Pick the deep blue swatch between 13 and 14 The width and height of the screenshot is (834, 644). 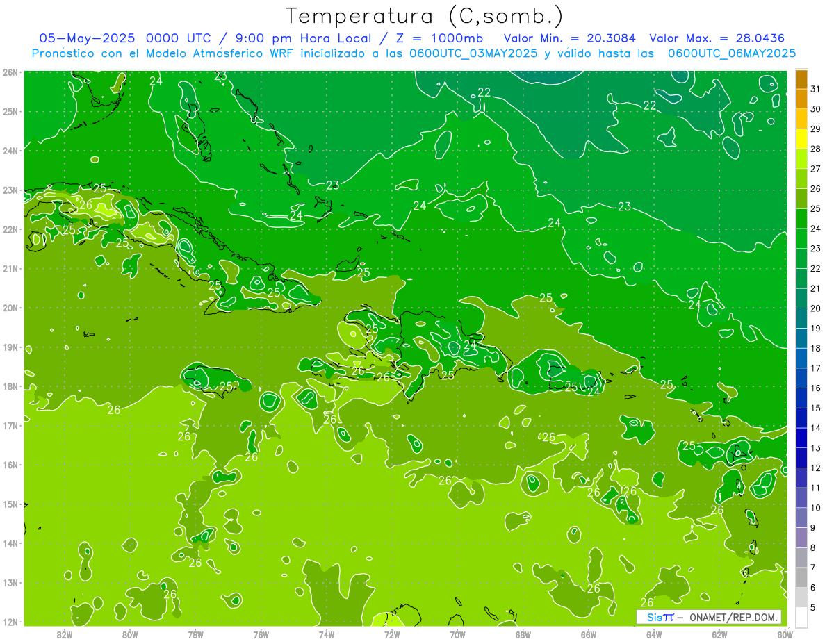tap(801, 438)
